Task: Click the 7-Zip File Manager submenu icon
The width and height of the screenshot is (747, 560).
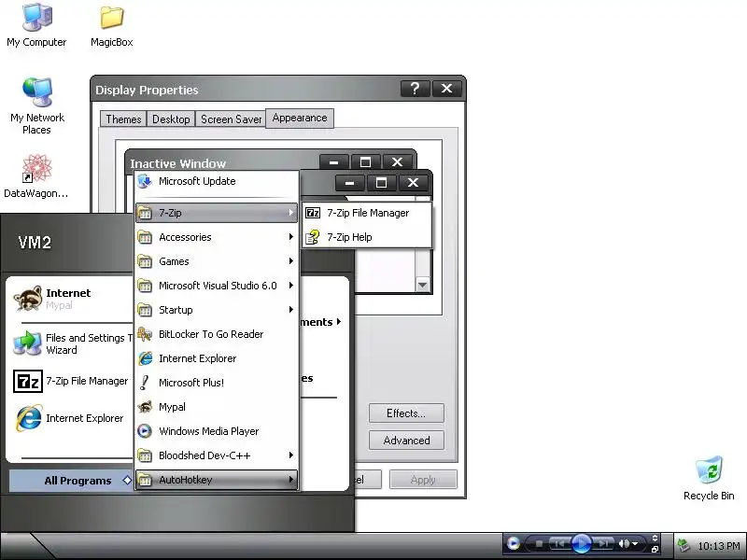Action: click(x=313, y=213)
